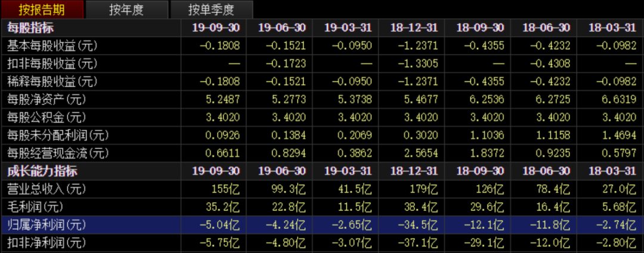Viewport: 644px width, 253px height.
Task: Select the 营业总收入(元) row label
Action: pos(47,189)
